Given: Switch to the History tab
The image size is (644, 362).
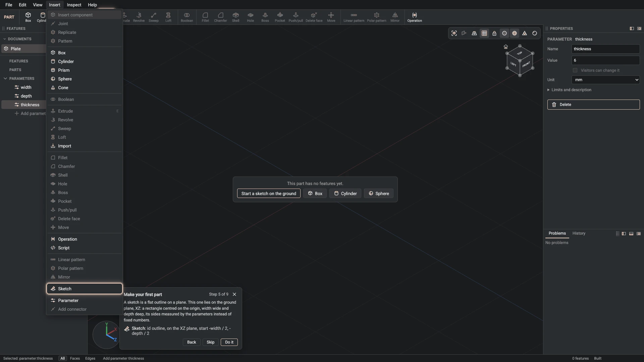Looking at the screenshot, I should pos(579,233).
